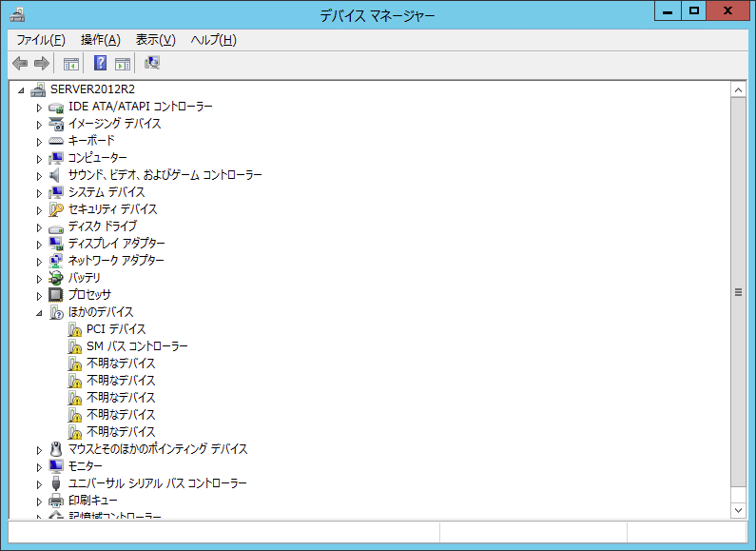Viewport: 756px width, 551px height.
Task: Click the 印刷キュー printer icon
Action: pyautogui.click(x=56, y=501)
